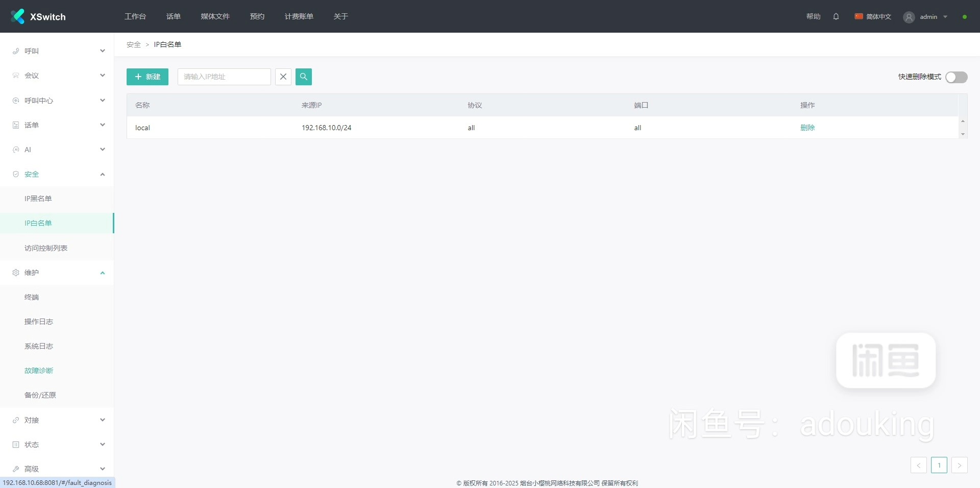The height and width of the screenshot is (488, 980).
Task: Open 计费账单 in the top navigation
Action: tap(299, 16)
